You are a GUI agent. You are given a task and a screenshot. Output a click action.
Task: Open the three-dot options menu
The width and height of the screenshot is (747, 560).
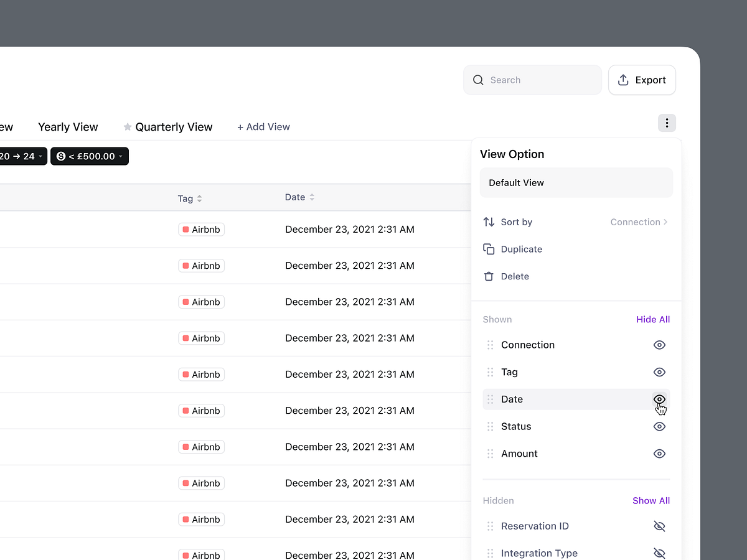click(x=667, y=123)
